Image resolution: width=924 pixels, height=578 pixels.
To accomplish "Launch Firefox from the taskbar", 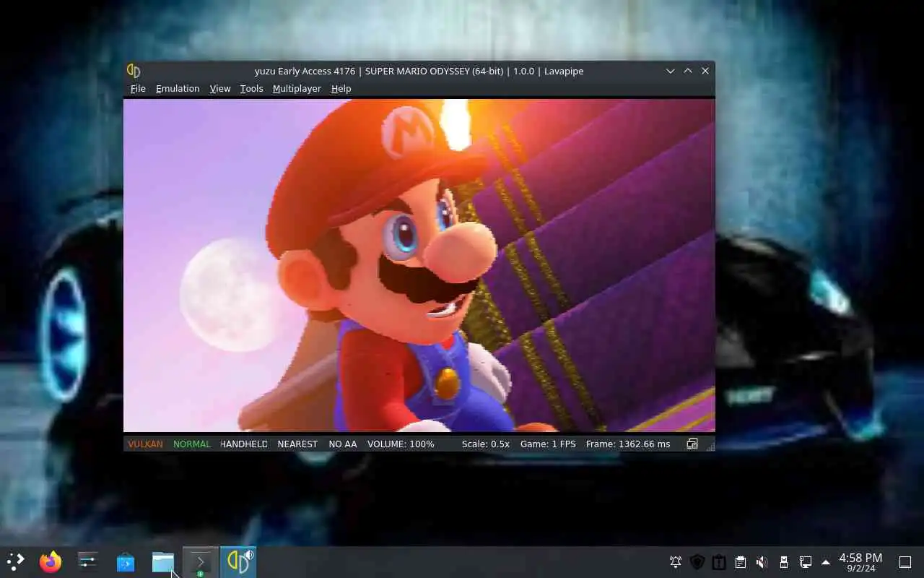I will pos(51,562).
